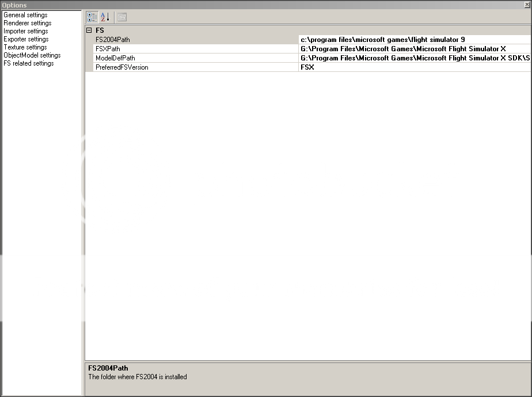Screen dimensions: 532x397
Task: Open Renderer settings
Action: pyautogui.click(x=27, y=22)
